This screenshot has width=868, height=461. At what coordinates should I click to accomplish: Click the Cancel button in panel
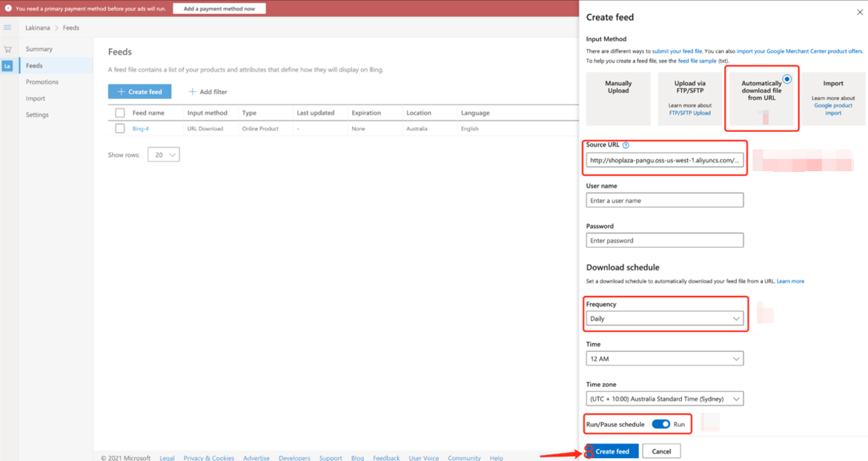click(x=661, y=451)
